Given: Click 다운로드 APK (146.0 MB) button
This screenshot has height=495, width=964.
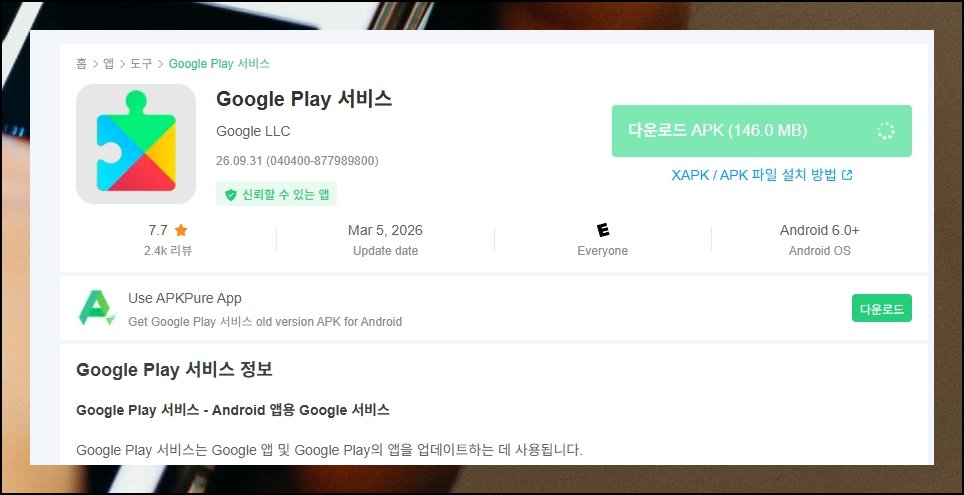Looking at the screenshot, I should (762, 131).
